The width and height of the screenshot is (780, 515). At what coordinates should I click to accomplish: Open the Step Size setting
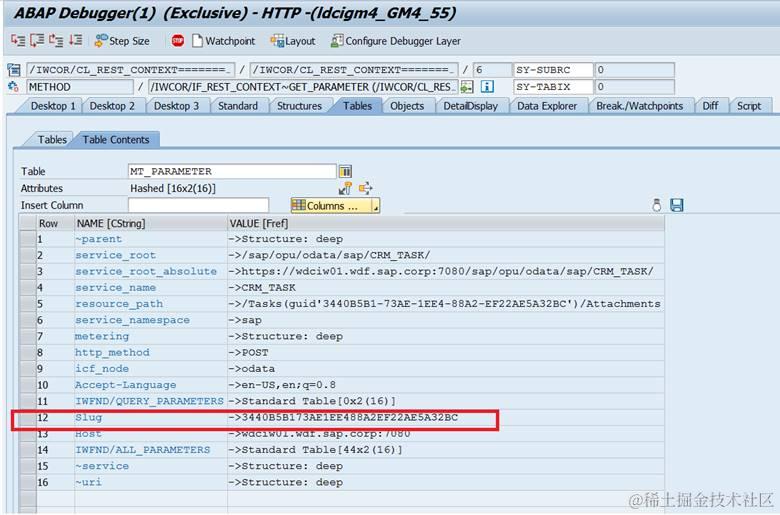(122, 41)
